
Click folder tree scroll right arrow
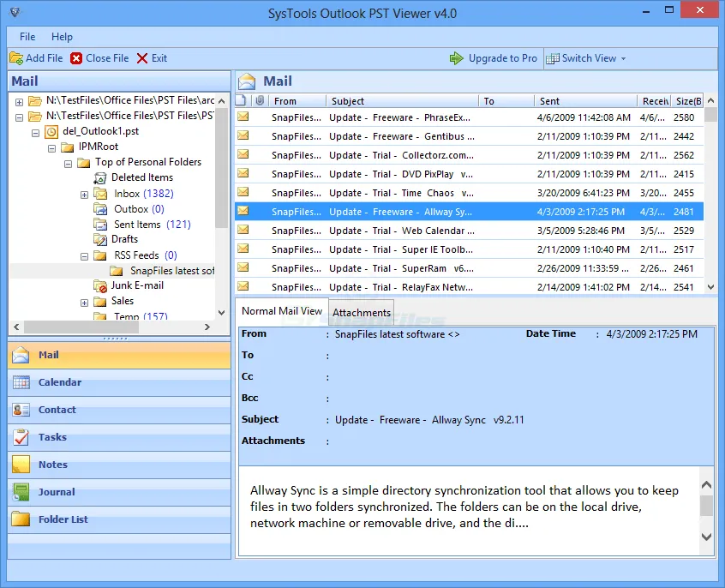207,327
